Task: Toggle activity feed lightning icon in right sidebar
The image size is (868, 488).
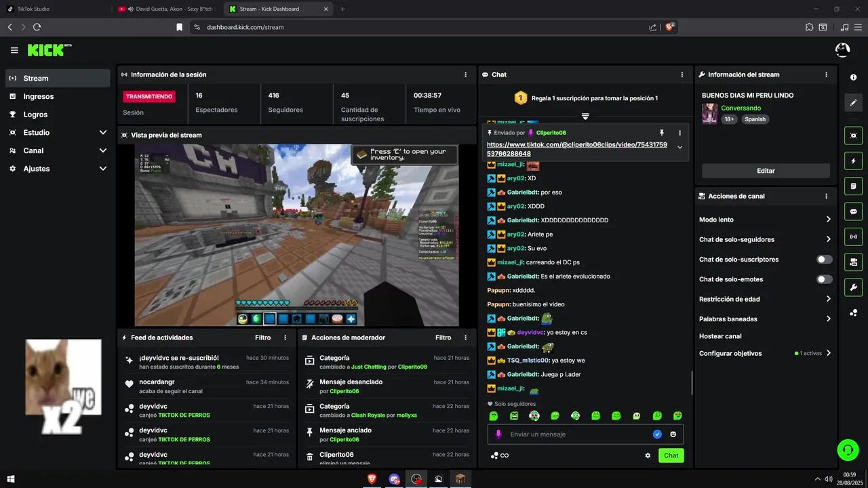Action: (x=853, y=161)
